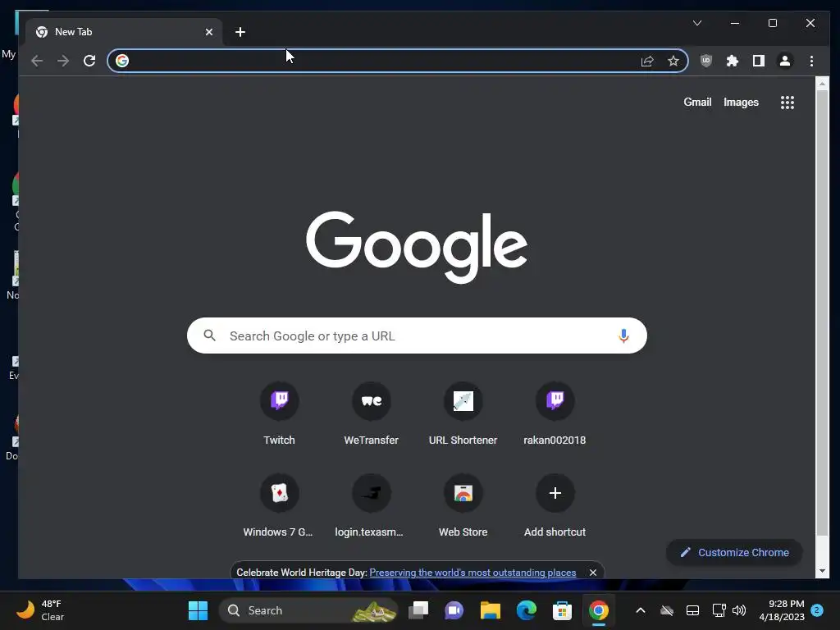This screenshot has width=840, height=630.
Task: Open Microsoft Store from the taskbar
Action: click(562, 610)
